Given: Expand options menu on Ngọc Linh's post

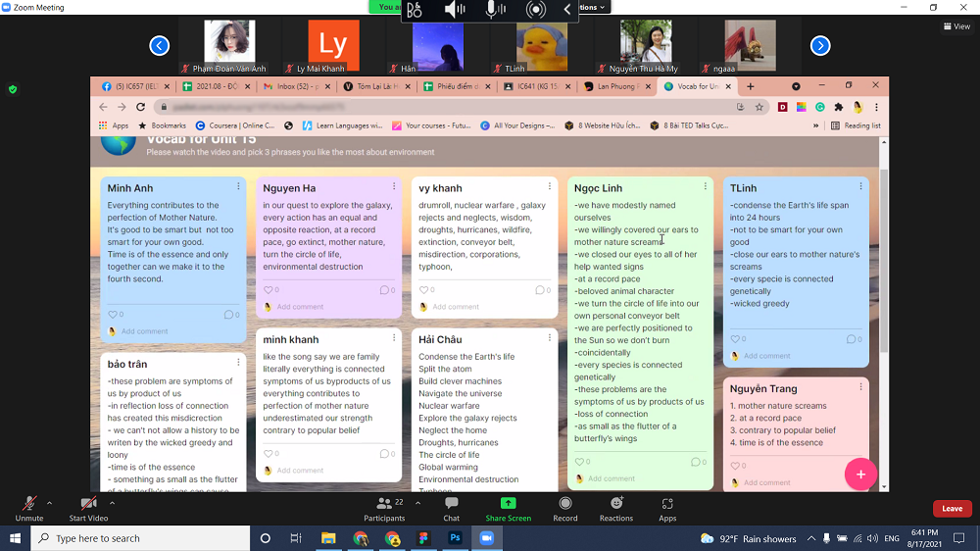Looking at the screenshot, I should (x=705, y=186).
